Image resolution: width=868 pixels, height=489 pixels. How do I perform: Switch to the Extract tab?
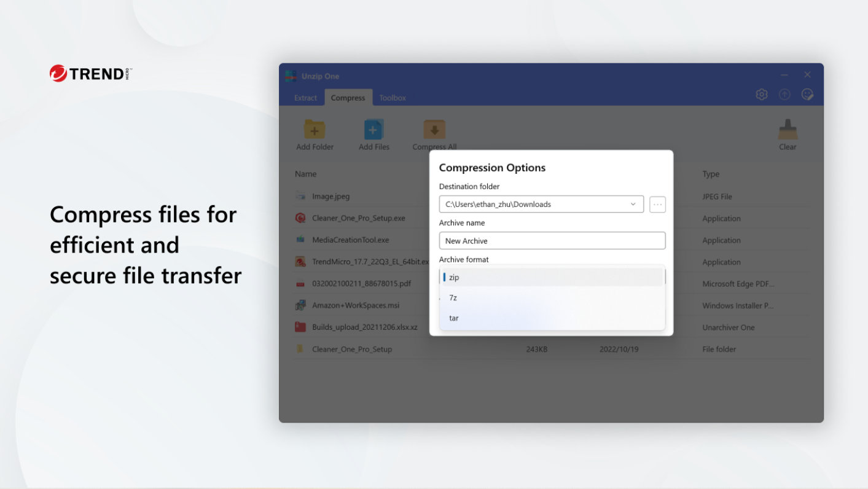coord(305,98)
